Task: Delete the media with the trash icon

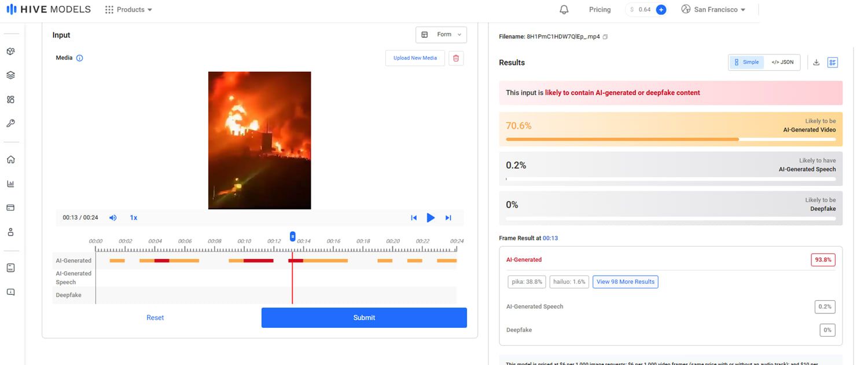Action: (x=456, y=58)
